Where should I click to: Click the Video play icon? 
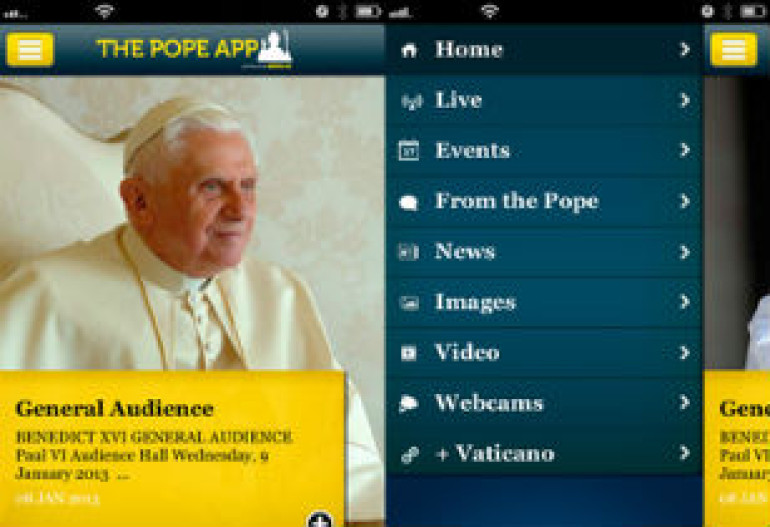(x=409, y=353)
